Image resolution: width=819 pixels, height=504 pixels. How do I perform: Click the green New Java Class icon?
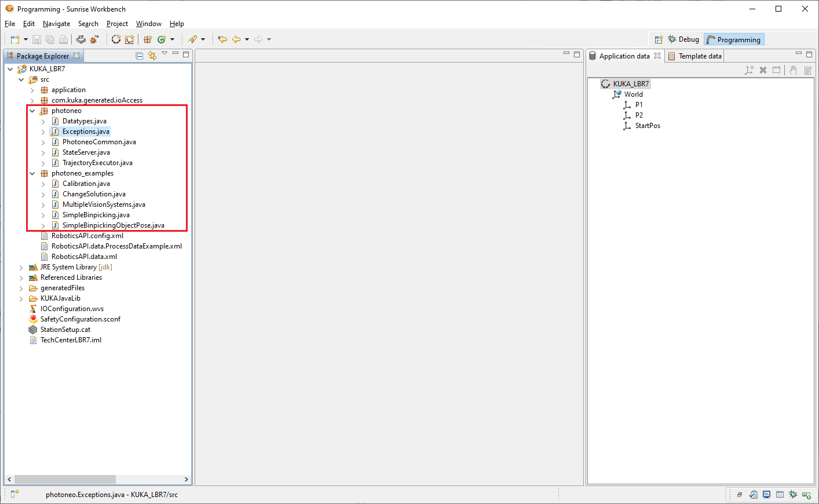tap(162, 39)
